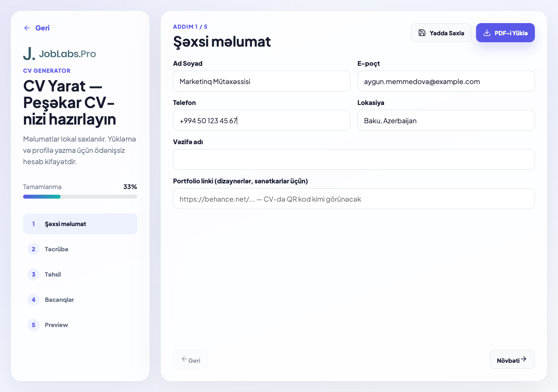This screenshot has width=558, height=392.
Task: Click the Portfolio linki field label
Action: (241, 181)
